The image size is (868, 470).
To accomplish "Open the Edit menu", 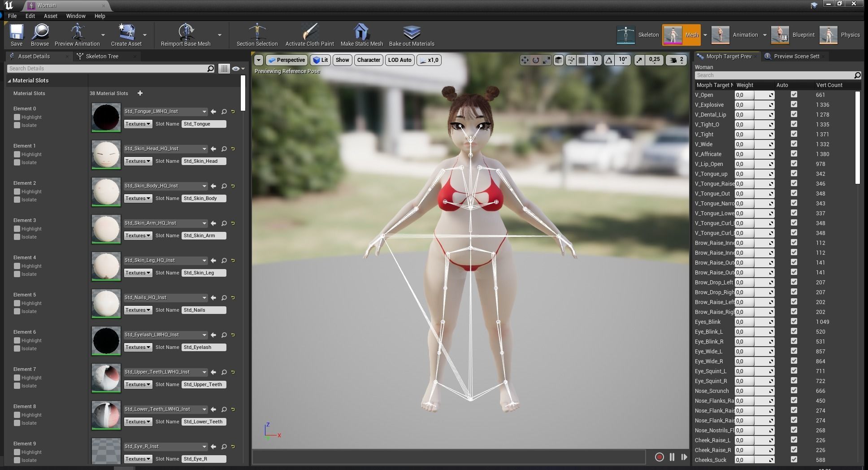I will [30, 16].
